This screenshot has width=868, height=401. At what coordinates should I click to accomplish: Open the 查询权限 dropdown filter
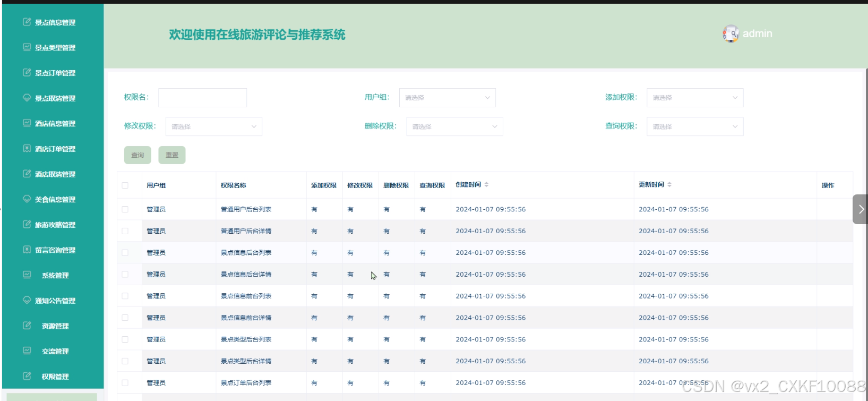[x=695, y=126]
